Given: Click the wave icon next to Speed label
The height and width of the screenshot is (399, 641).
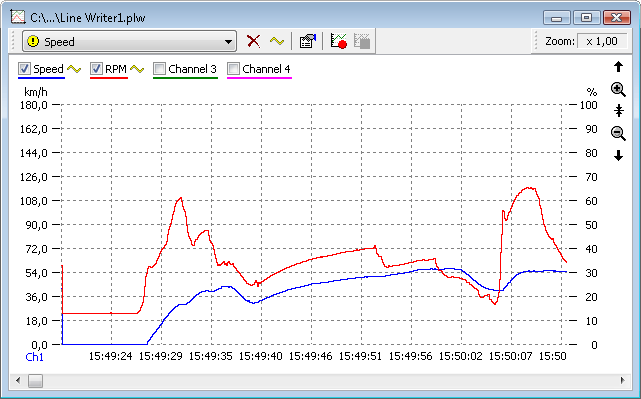Looking at the screenshot, I should pos(74,69).
